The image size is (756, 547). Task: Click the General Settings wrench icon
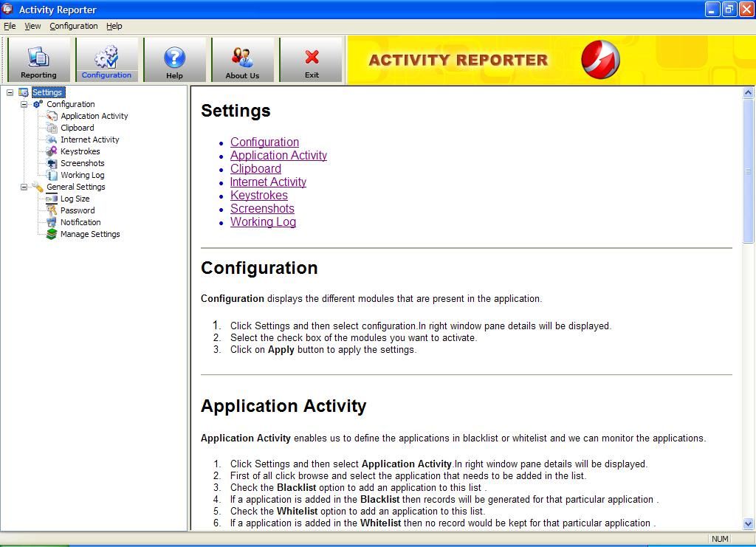coord(38,187)
